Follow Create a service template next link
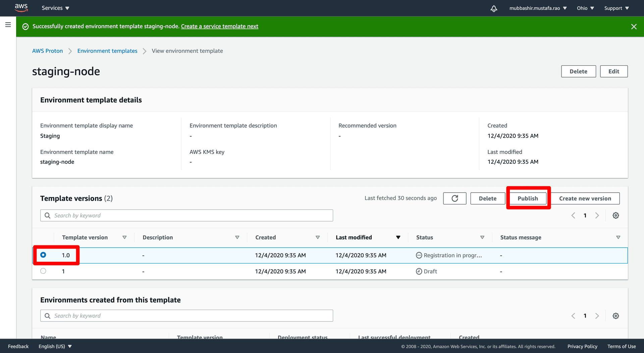The image size is (644, 353). [220, 27]
